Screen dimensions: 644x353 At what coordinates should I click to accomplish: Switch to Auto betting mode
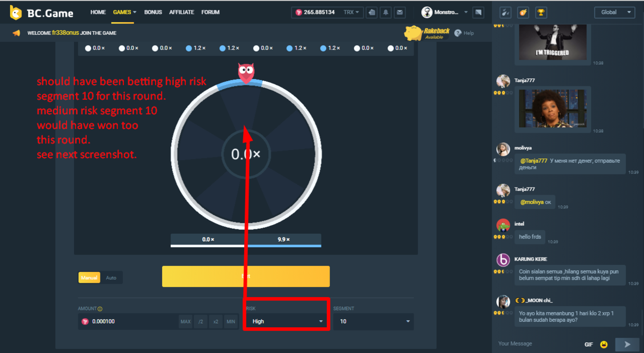(111, 278)
